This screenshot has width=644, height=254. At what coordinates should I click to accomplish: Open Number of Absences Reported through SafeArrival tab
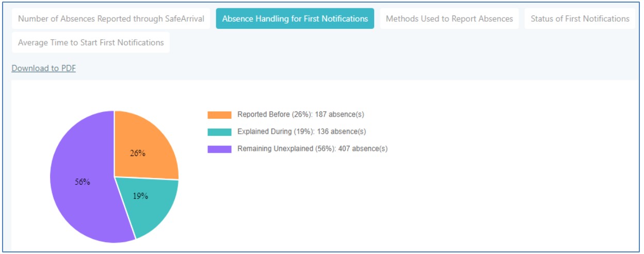[111, 19]
